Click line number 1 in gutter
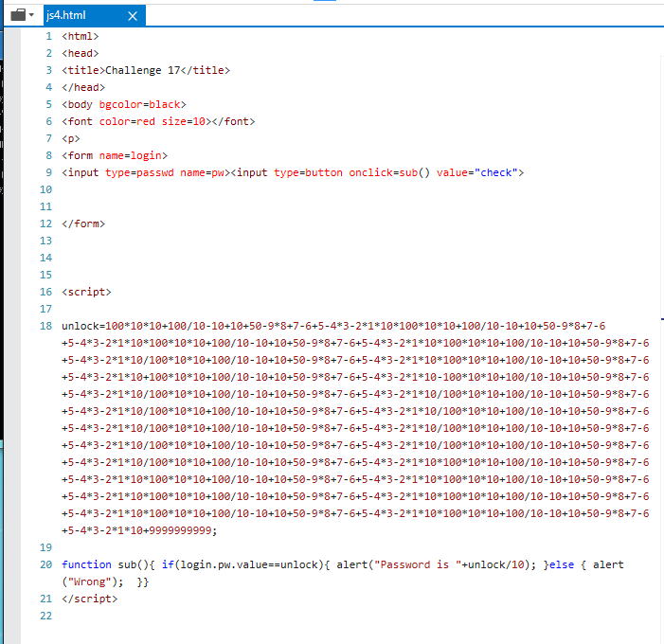 point(48,36)
